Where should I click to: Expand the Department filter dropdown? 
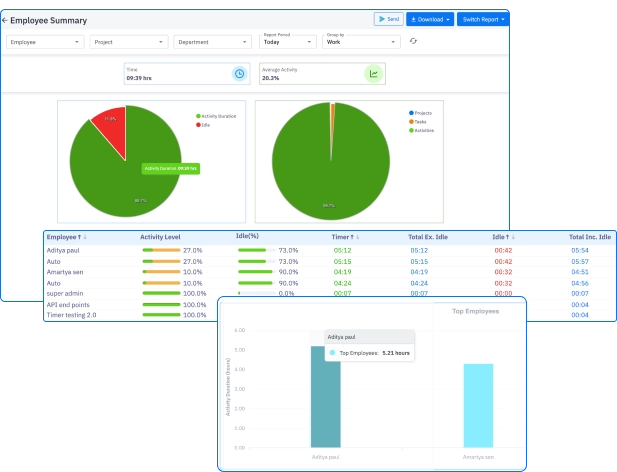(213, 42)
